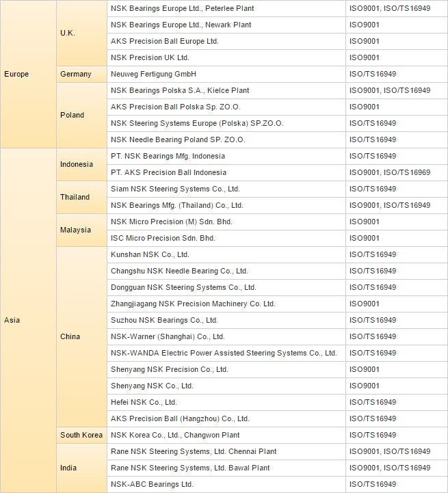Select PT. AKS Precision Ball Indonesia

coord(168,172)
